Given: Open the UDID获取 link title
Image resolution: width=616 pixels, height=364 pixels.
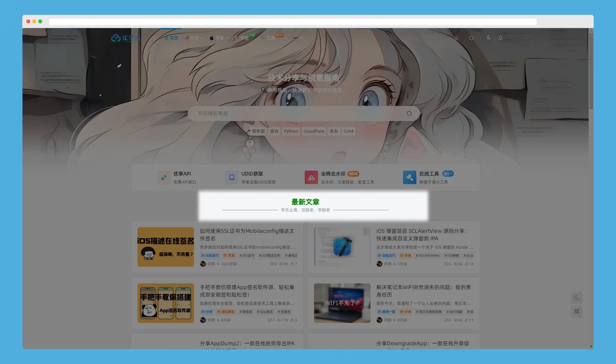Looking at the screenshot, I should 252,174.
